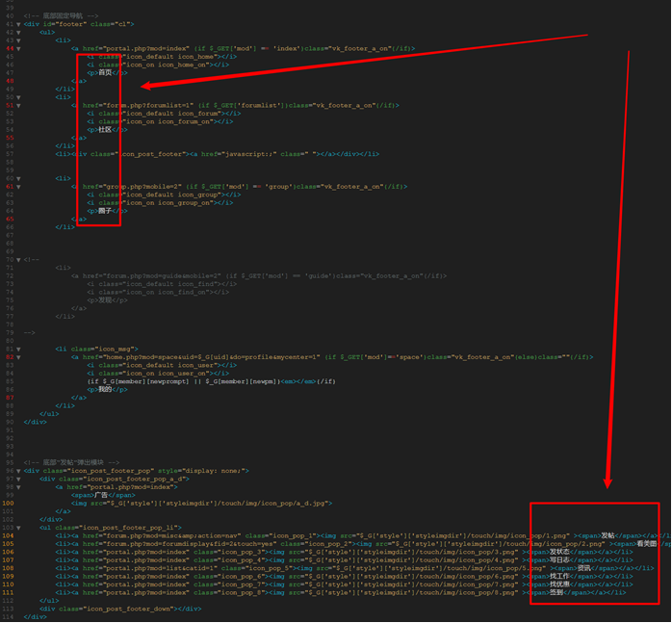The image size is (672, 623).
Task: Collapse the ul fold arrow at line 103
Action: pyautogui.click(x=18, y=529)
